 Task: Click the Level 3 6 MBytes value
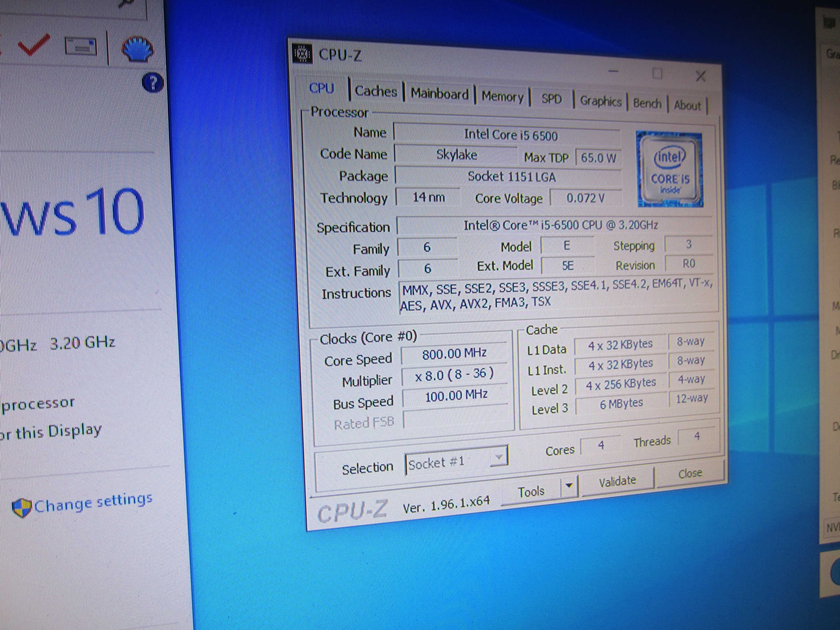click(621, 404)
